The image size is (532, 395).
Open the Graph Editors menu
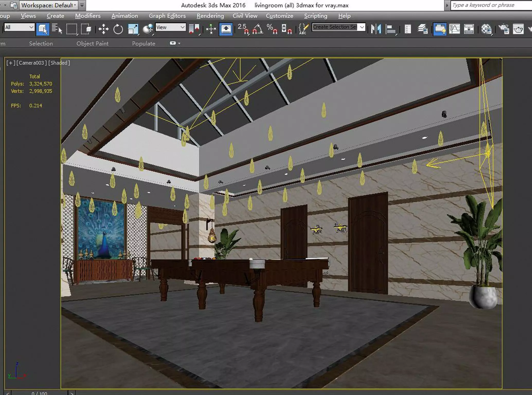tap(167, 16)
